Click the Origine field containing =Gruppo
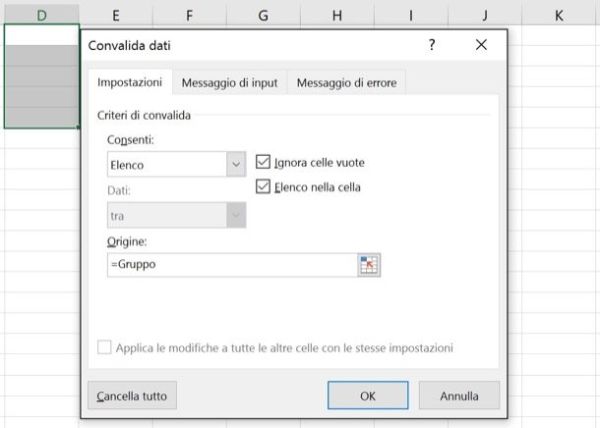Viewport: 600px width, 428px height. click(231, 265)
